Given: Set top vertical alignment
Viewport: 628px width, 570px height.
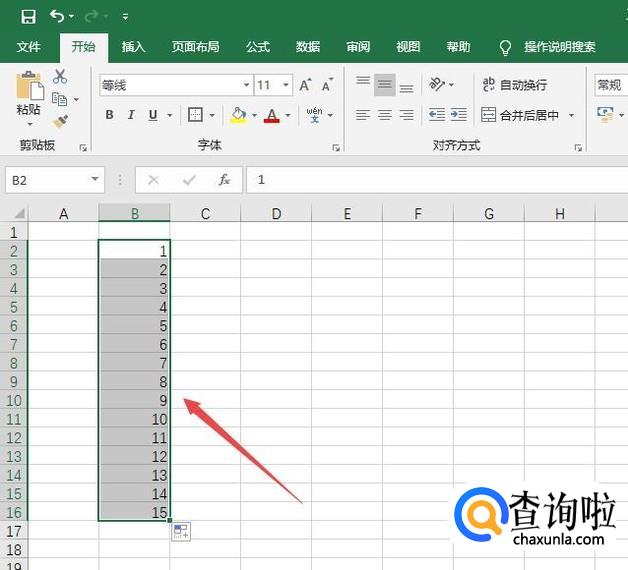Looking at the screenshot, I should pyautogui.click(x=363, y=81).
